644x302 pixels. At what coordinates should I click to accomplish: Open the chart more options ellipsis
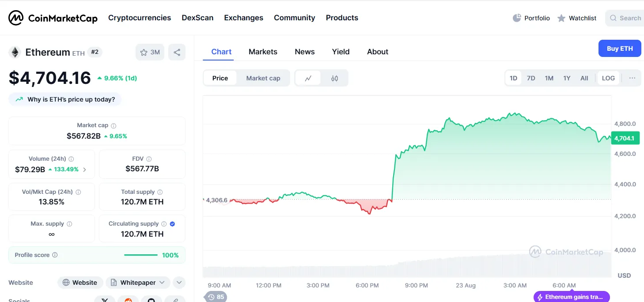632,78
